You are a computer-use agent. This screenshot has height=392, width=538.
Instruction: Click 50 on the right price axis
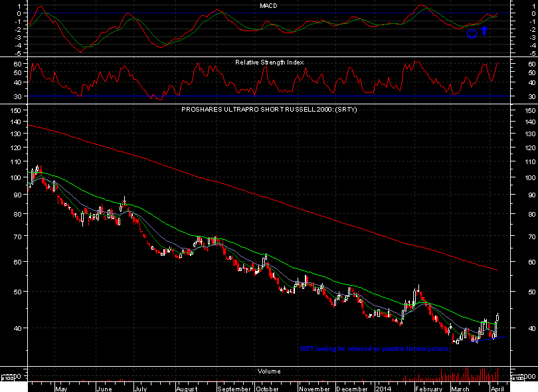click(532, 292)
